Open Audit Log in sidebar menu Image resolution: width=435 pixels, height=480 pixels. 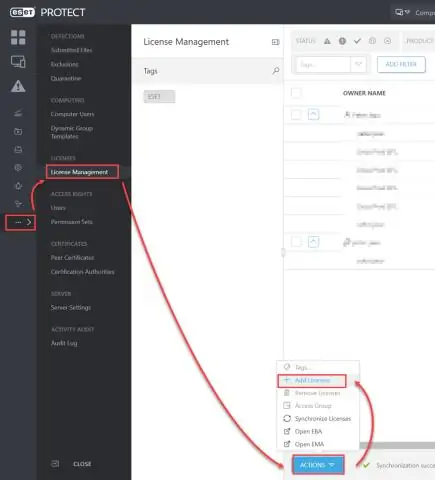(x=64, y=343)
